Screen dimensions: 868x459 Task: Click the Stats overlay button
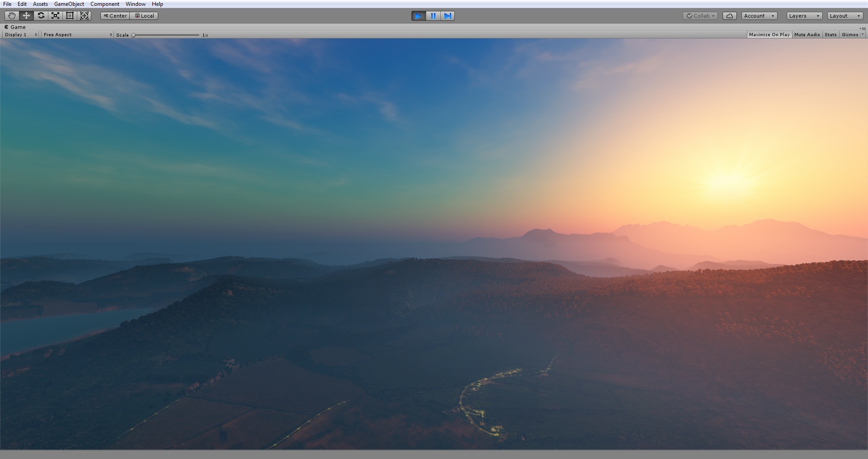[x=830, y=34]
